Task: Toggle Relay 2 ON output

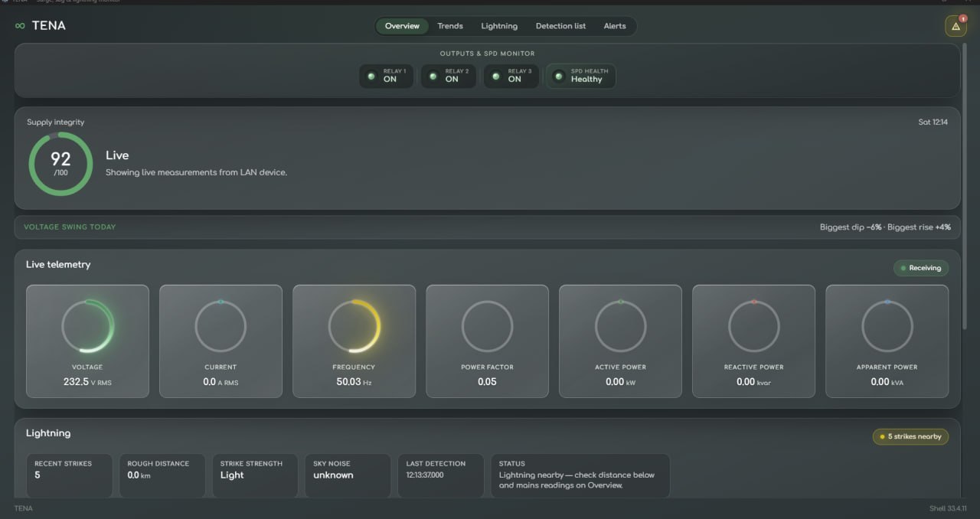Action: click(x=449, y=76)
